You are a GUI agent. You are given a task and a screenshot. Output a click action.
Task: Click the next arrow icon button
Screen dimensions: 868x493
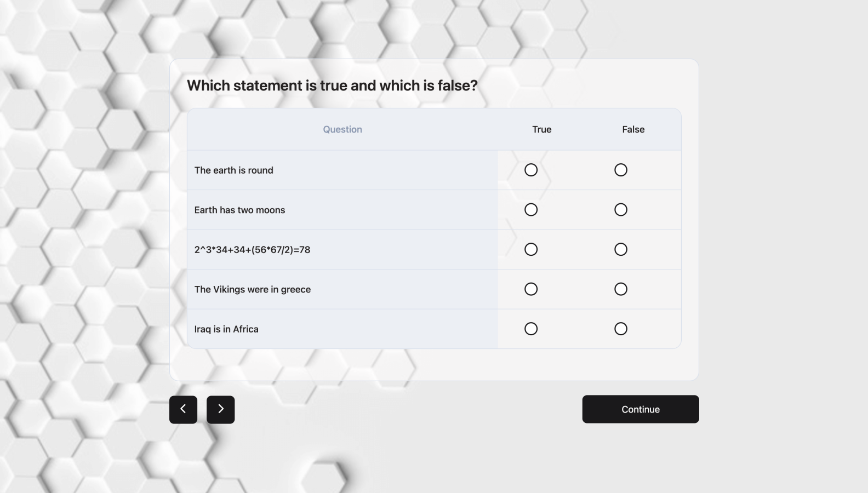220,409
